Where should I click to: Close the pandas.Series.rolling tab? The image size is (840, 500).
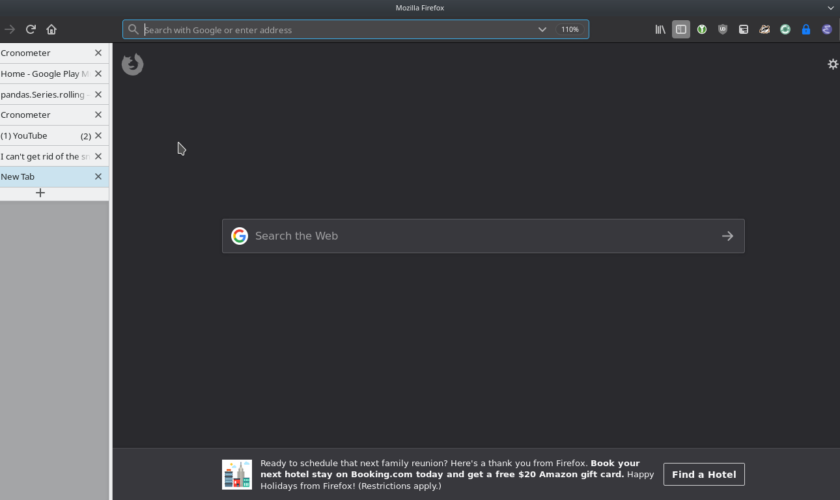click(98, 94)
